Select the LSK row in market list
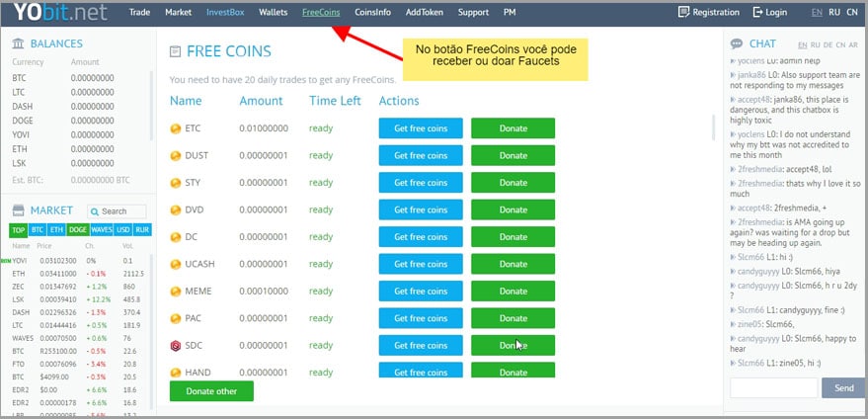The image size is (868, 419). pyautogui.click(x=79, y=299)
